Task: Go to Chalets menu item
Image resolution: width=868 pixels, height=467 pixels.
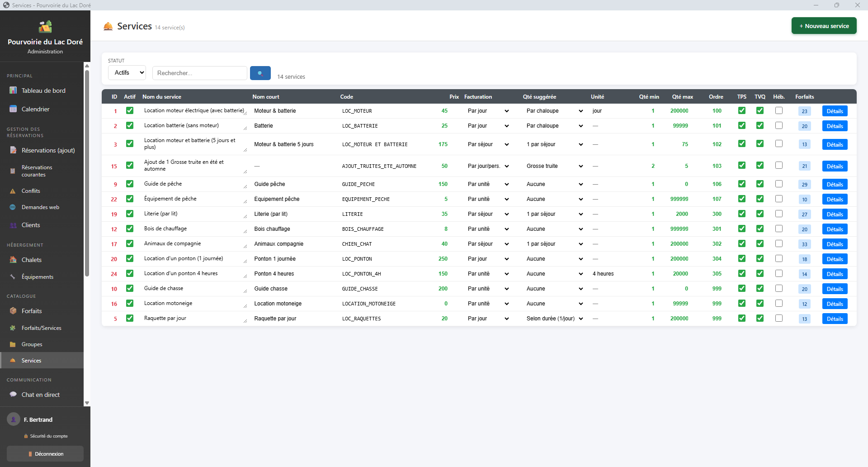Action: point(42,260)
